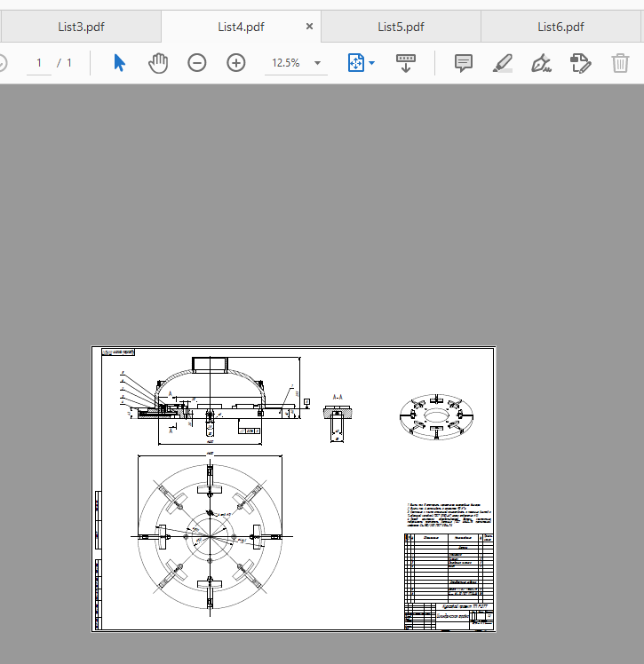Add a comment with sticky note tool

[463, 63]
